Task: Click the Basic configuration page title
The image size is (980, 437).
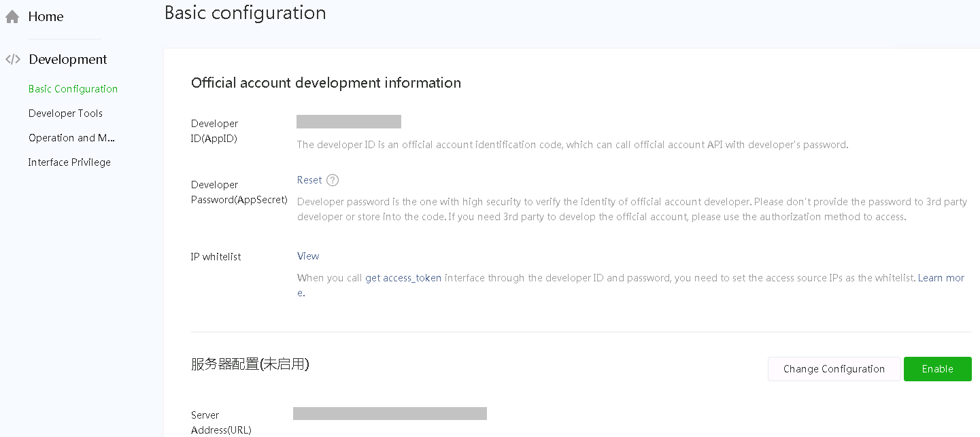Action: tap(246, 13)
